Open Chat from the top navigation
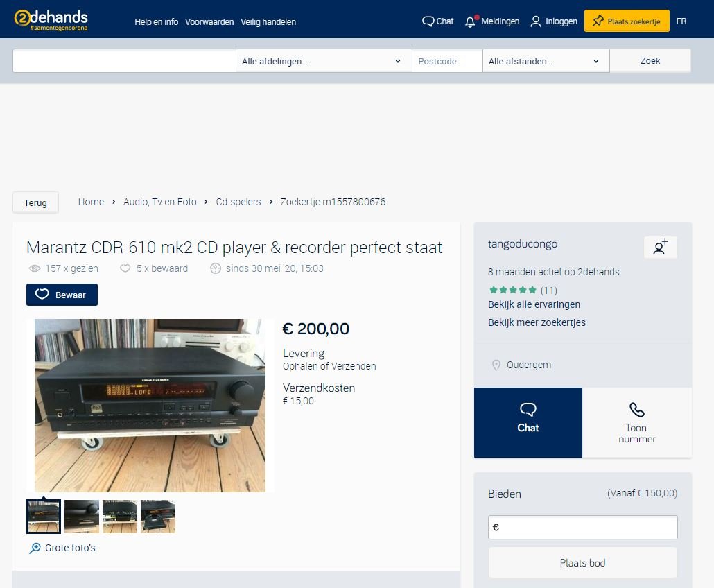Viewport: 714px width, 588px height. [x=437, y=21]
